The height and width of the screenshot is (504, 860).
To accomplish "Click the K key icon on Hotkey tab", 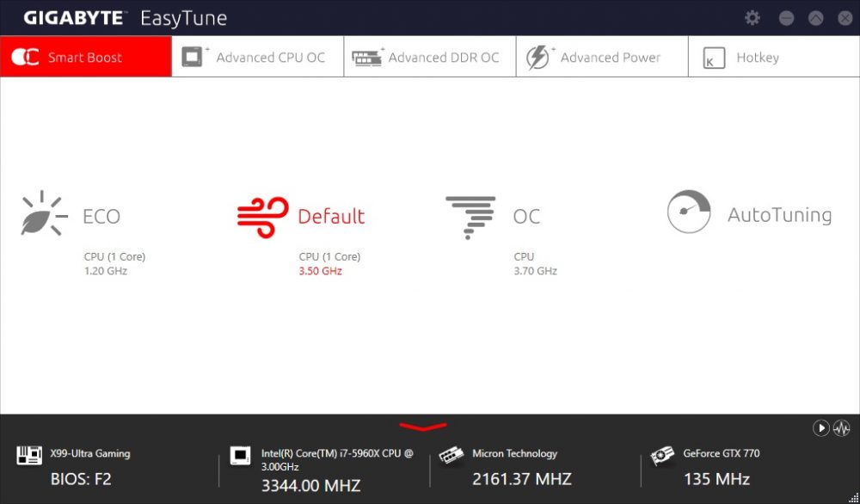I will [714, 58].
